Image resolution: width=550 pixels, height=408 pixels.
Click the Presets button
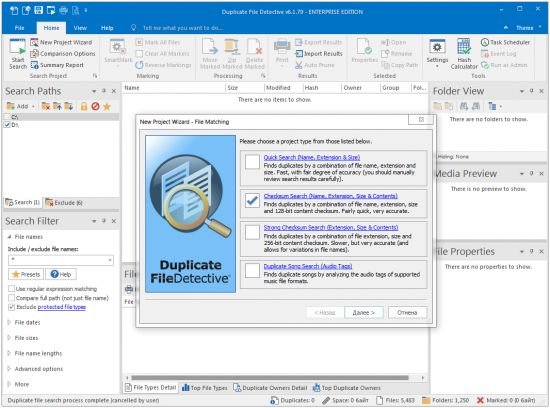pyautogui.click(x=26, y=274)
